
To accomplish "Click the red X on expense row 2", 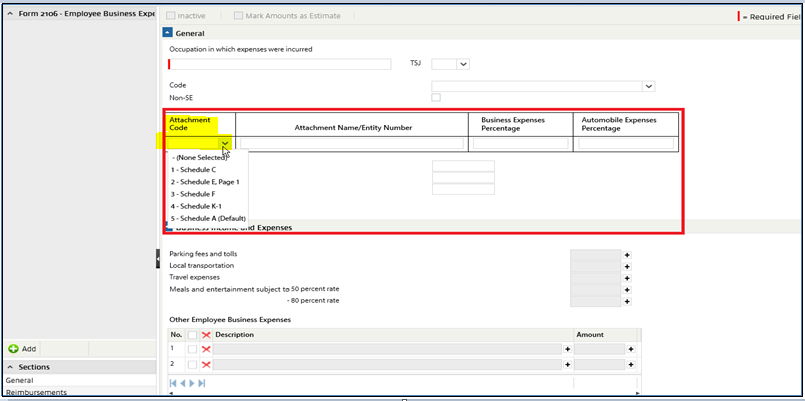I will [x=206, y=365].
